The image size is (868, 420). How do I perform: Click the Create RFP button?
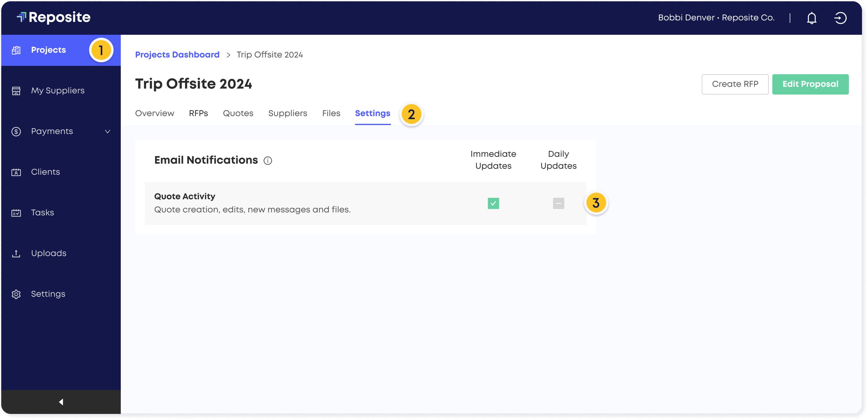click(735, 84)
